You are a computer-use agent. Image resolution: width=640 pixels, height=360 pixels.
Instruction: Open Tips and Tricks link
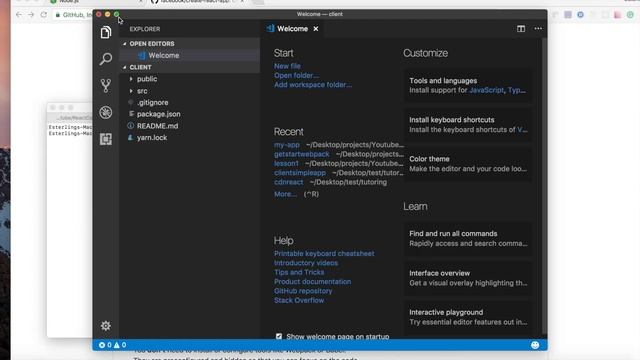[299, 272]
